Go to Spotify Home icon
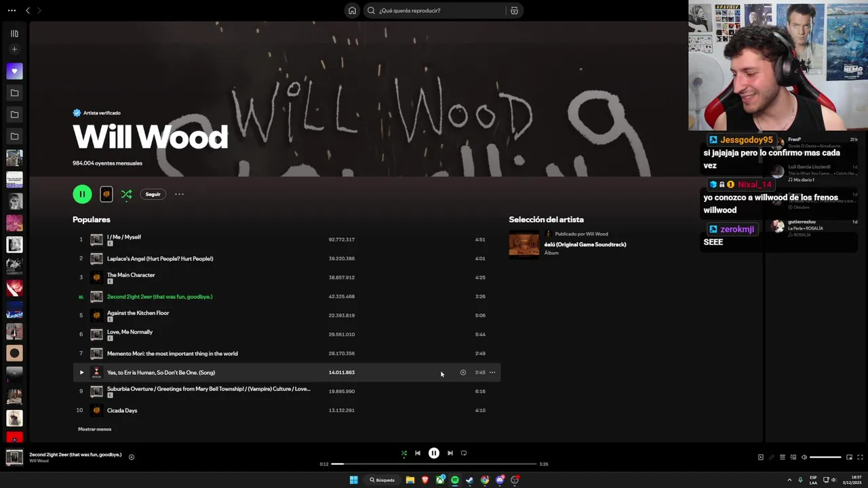Viewport: 868px width, 488px height. tap(352, 10)
